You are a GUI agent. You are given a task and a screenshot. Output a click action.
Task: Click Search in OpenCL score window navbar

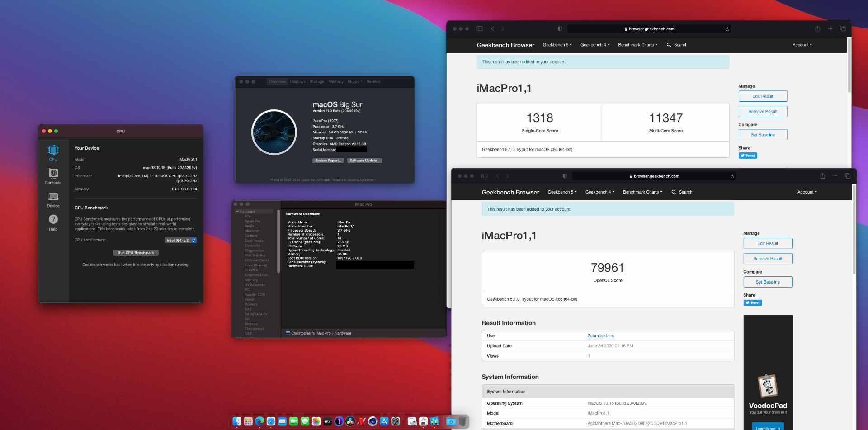tap(682, 192)
